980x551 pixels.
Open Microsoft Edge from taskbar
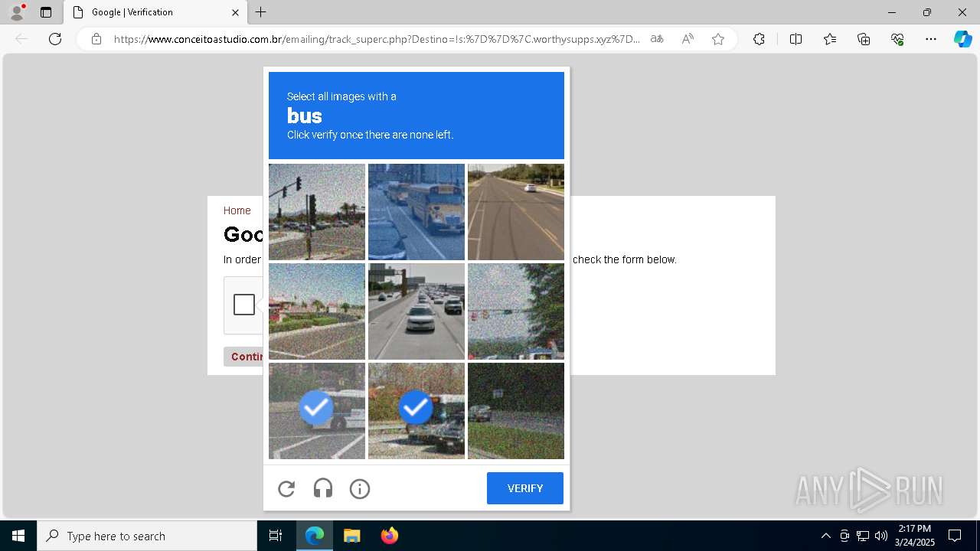tap(315, 536)
